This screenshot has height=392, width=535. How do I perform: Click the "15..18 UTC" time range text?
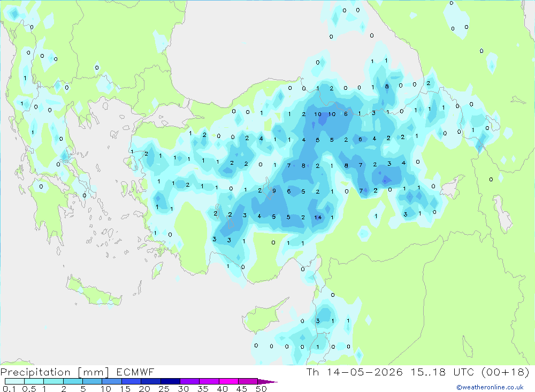point(443,372)
